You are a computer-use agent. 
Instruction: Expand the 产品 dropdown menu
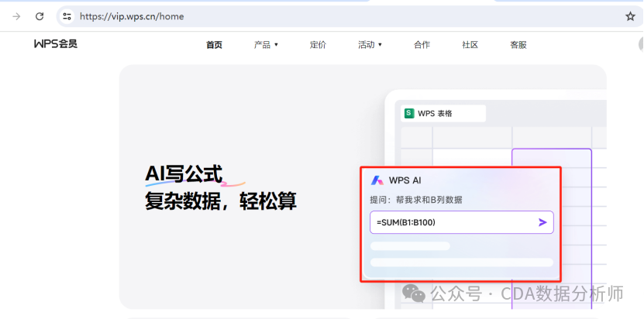coord(266,45)
